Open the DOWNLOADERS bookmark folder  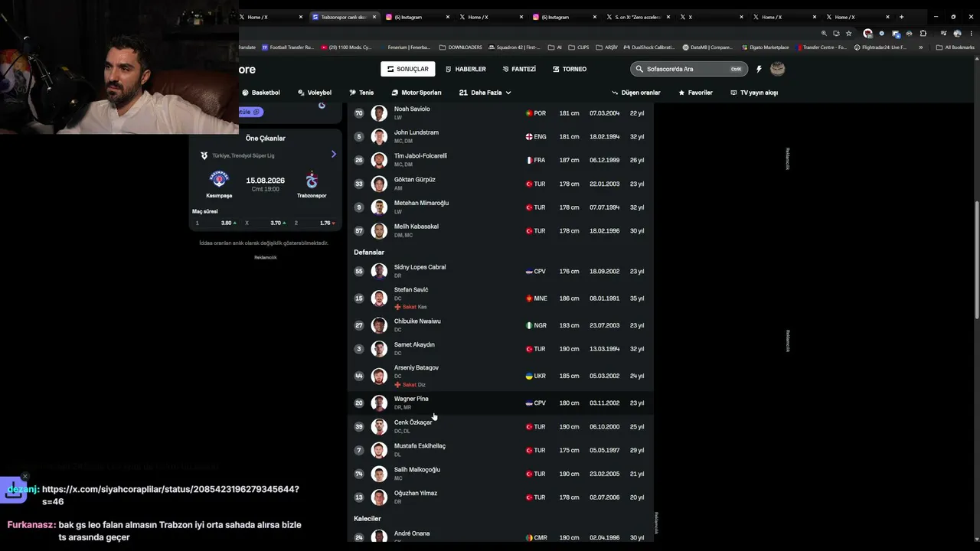pos(461,47)
